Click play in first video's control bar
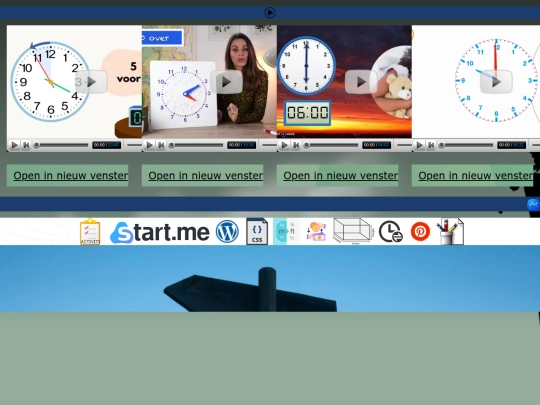 point(14,145)
